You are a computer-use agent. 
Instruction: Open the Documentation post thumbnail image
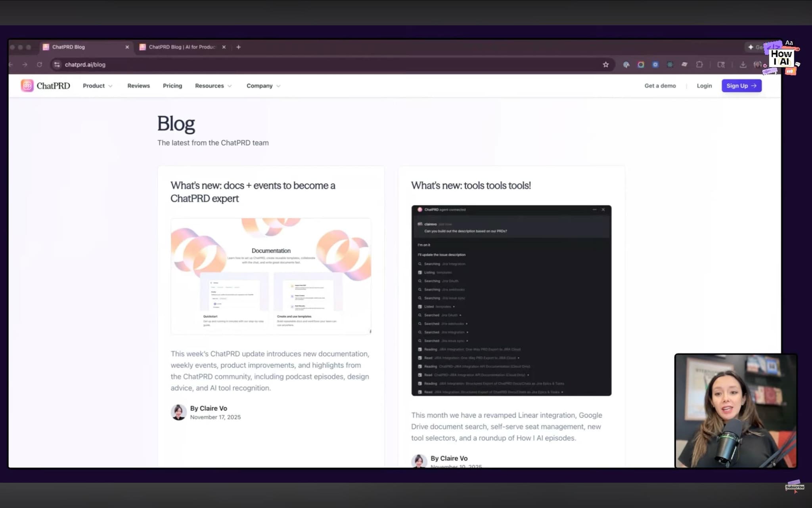pyautogui.click(x=271, y=276)
